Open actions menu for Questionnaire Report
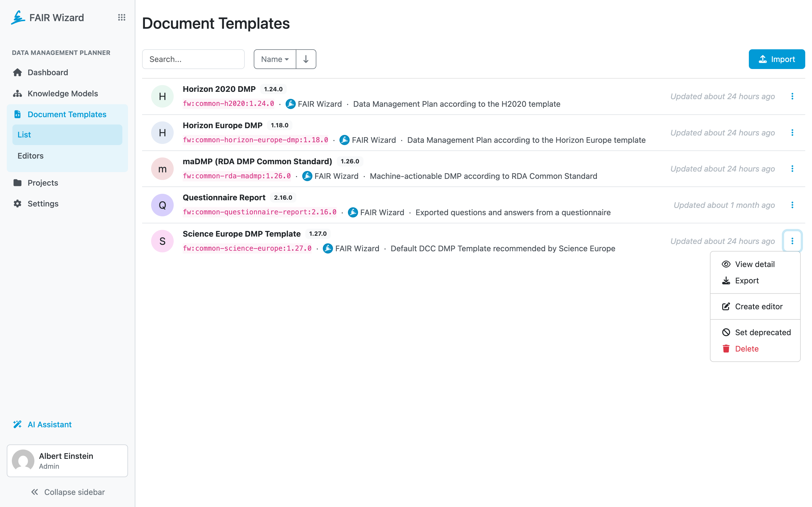 [x=792, y=205]
